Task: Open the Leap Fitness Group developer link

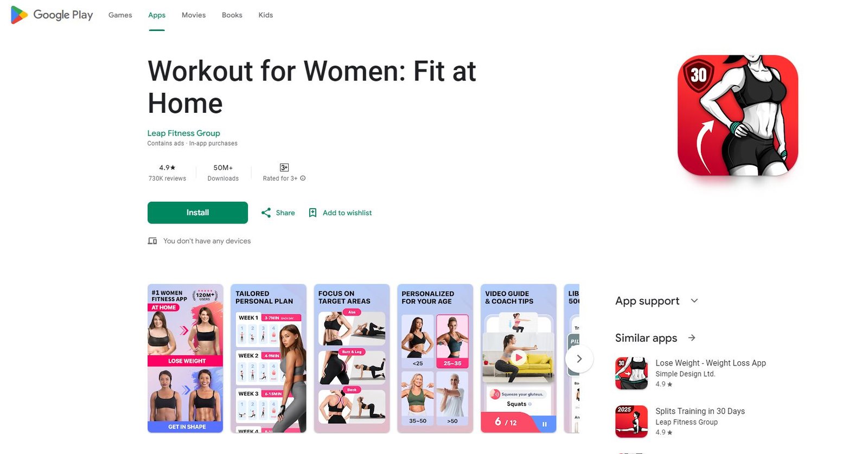Action: (x=183, y=133)
